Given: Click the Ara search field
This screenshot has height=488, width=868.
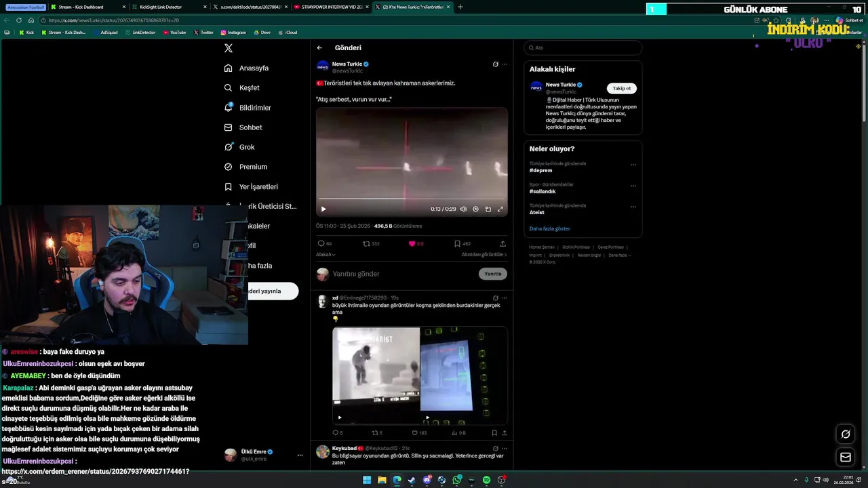Looking at the screenshot, I should click(x=583, y=47).
